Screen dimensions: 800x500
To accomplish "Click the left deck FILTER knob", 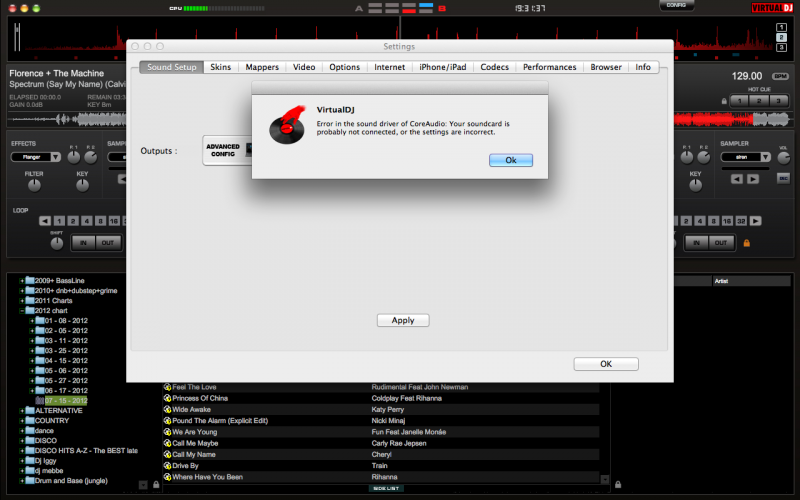I will pos(34,186).
